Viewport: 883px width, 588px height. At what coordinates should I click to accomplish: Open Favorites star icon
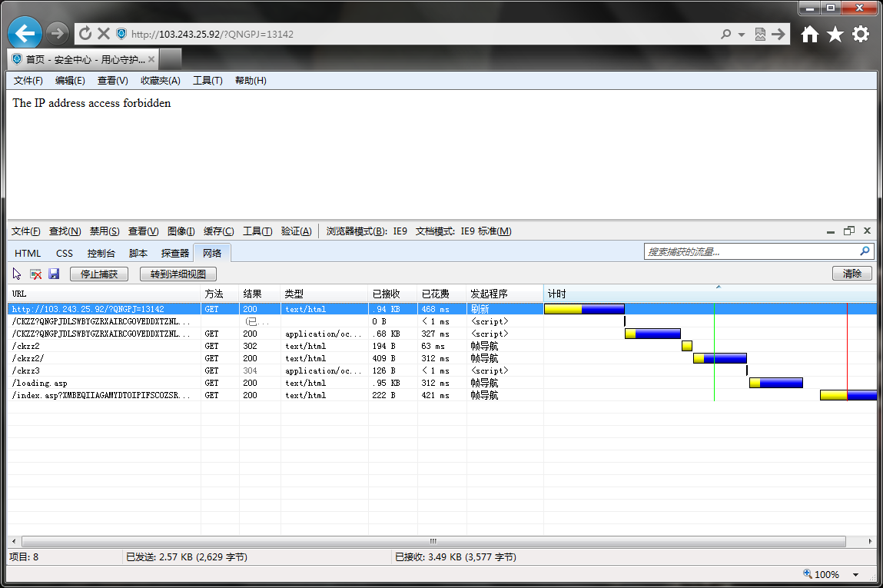[835, 35]
